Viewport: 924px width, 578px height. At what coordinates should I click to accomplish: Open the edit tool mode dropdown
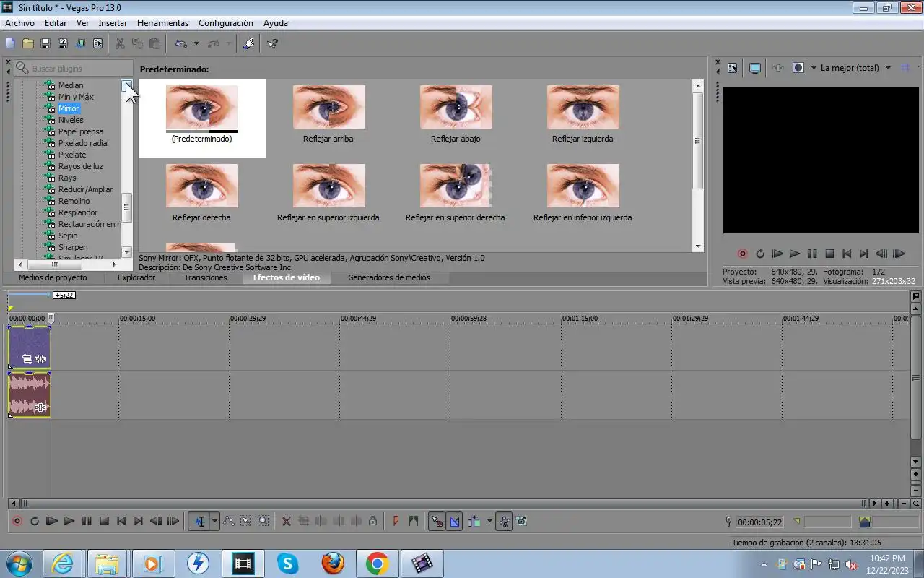coord(214,521)
